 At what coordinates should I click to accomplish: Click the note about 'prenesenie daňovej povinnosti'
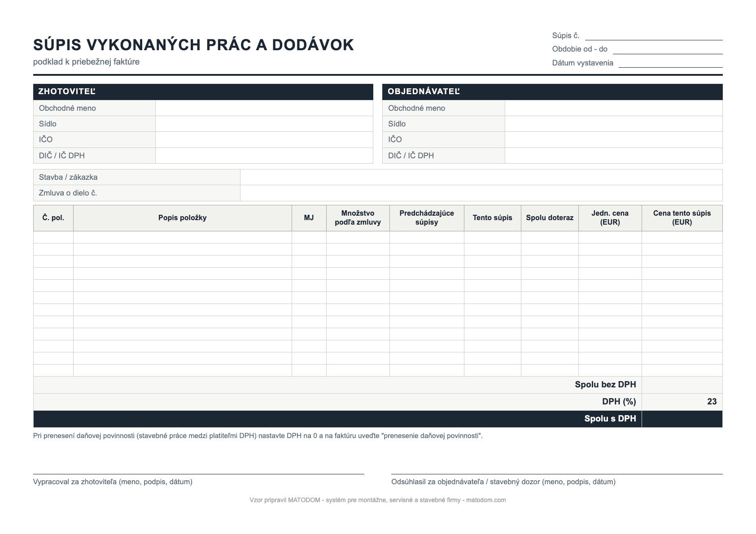pos(258,436)
